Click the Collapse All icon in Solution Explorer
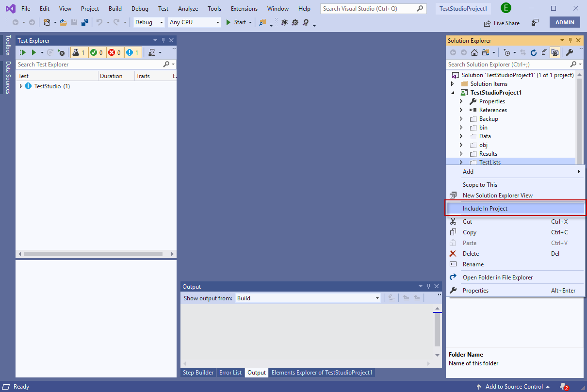587x392 pixels. click(544, 52)
